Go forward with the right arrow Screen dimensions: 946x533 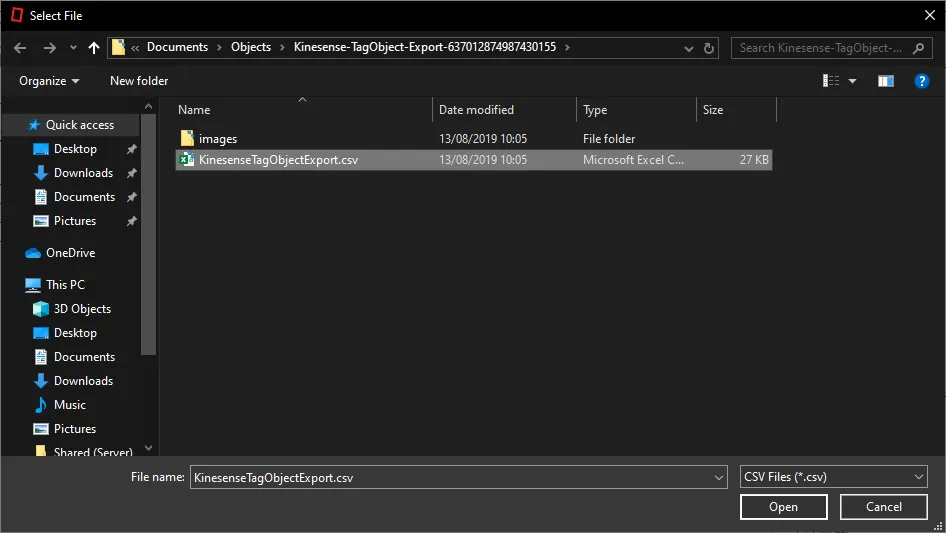(49, 48)
